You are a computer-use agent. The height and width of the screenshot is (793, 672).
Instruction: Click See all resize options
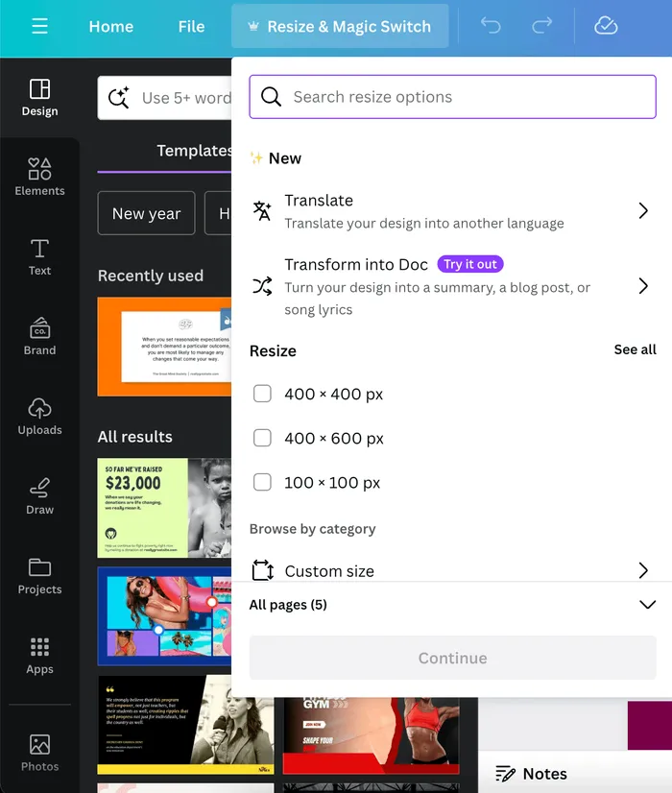coord(635,349)
